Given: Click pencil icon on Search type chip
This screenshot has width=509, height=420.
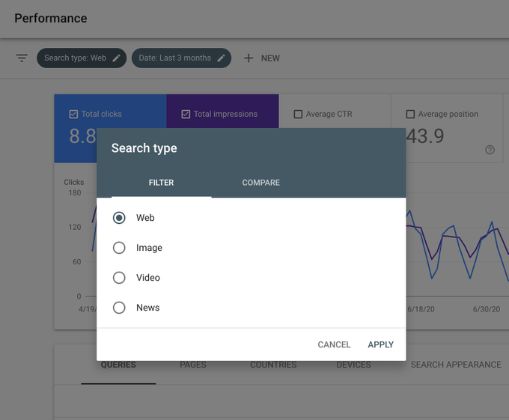Looking at the screenshot, I should [116, 58].
